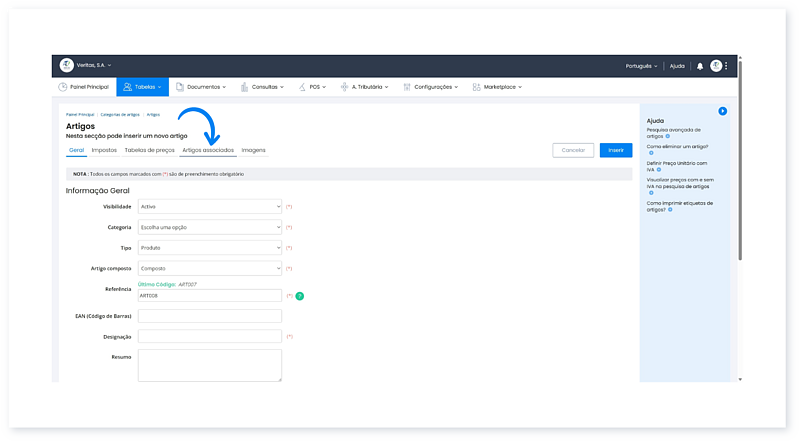
Task: Click the Cancelar button
Action: pyautogui.click(x=573, y=150)
